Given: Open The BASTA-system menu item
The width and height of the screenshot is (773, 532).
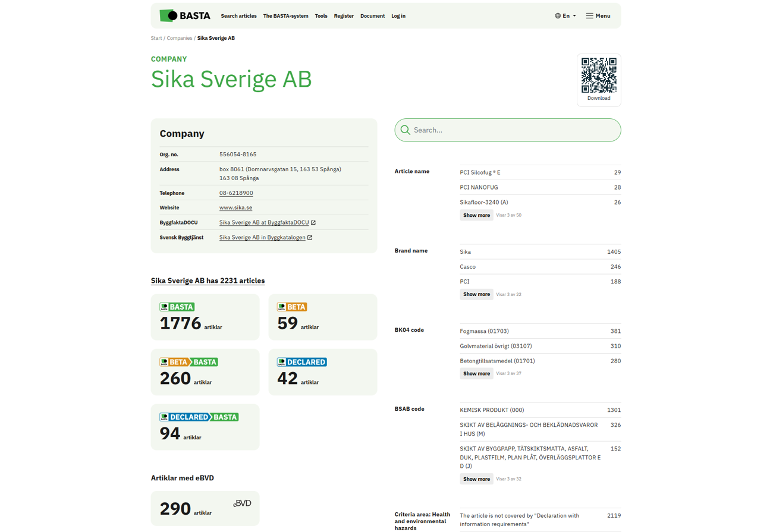Looking at the screenshot, I should tap(285, 16).
